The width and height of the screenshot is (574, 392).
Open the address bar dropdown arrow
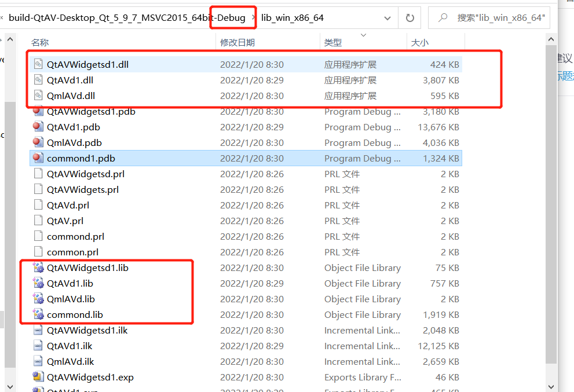[x=387, y=17]
